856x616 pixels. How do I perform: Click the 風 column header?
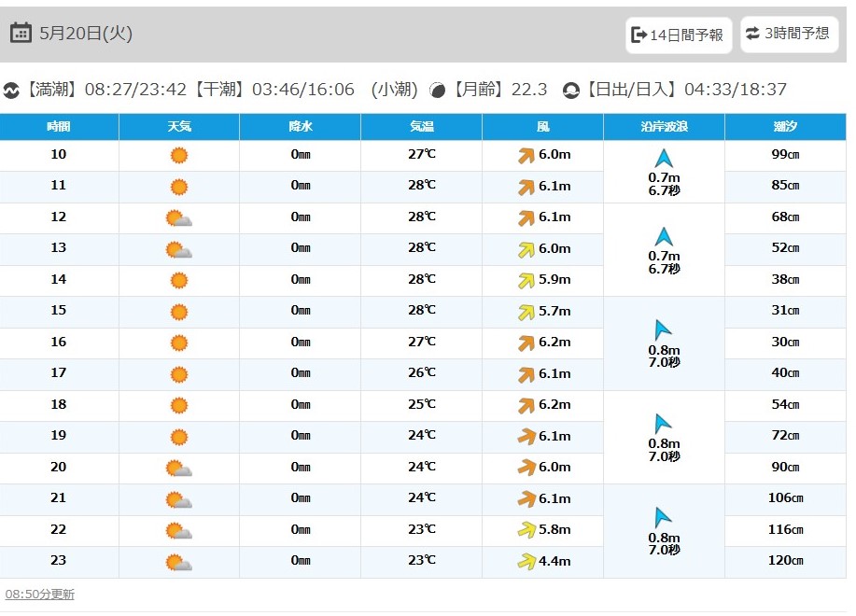(542, 127)
